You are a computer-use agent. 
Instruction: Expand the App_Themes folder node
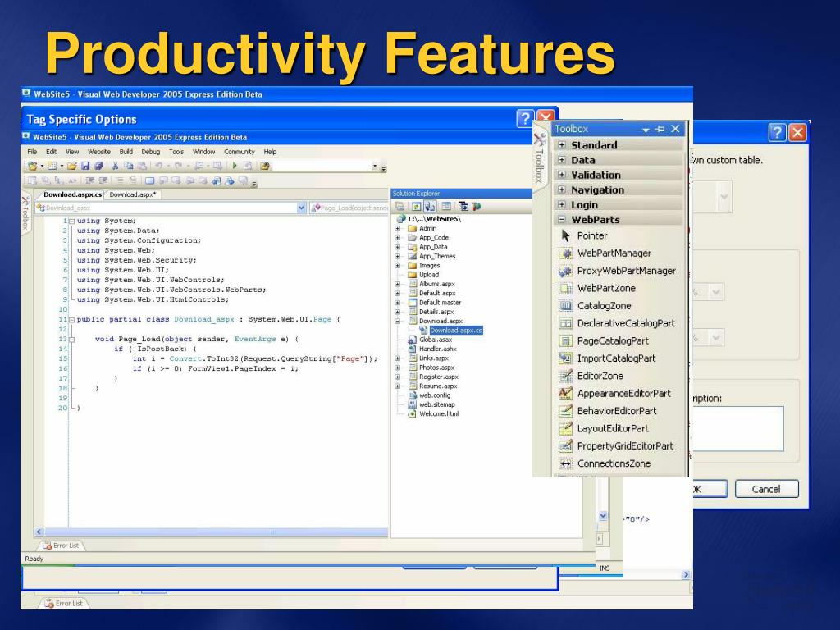coord(398,256)
